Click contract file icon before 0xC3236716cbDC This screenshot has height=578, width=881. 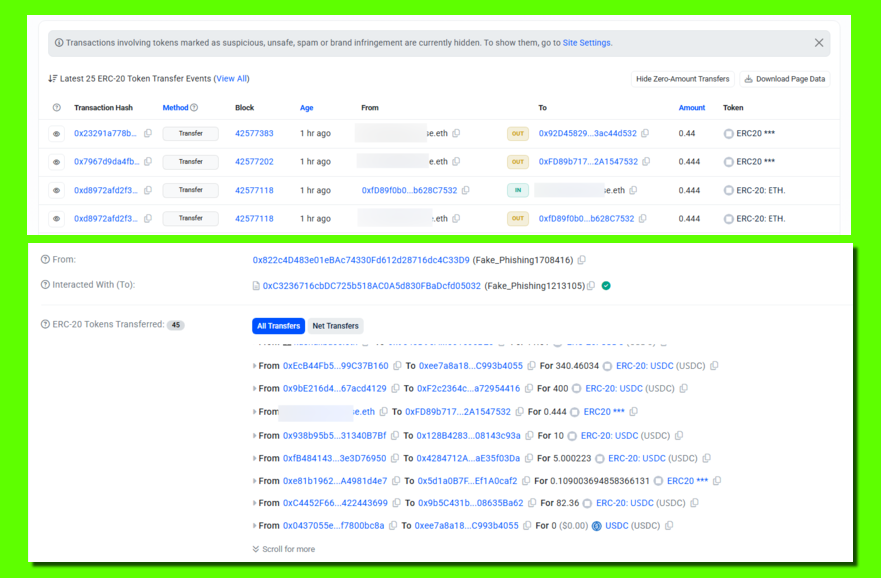click(x=256, y=286)
